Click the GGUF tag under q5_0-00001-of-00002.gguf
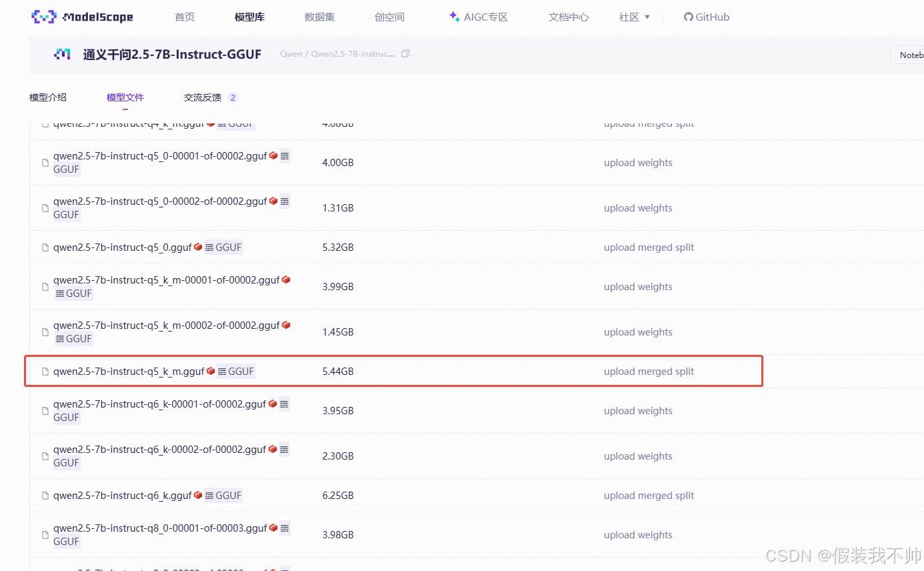The image size is (924, 571). pyautogui.click(x=67, y=169)
